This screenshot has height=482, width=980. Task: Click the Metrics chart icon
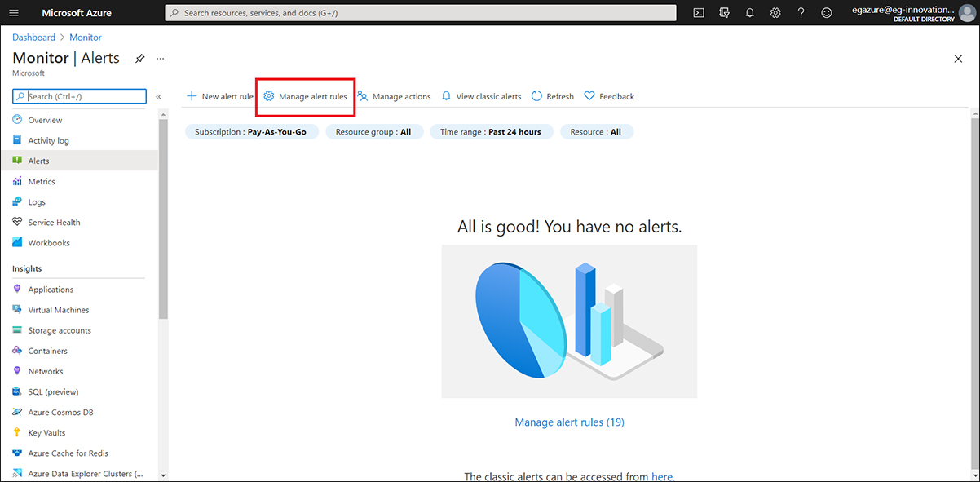tap(18, 181)
